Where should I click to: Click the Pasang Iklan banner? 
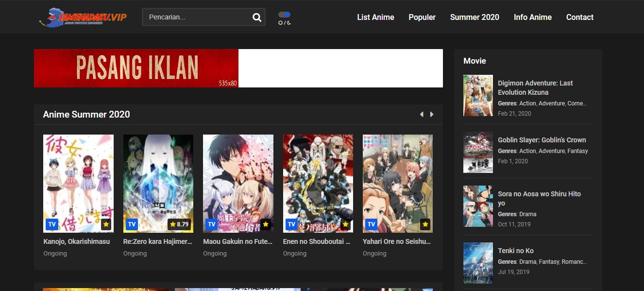tap(136, 68)
